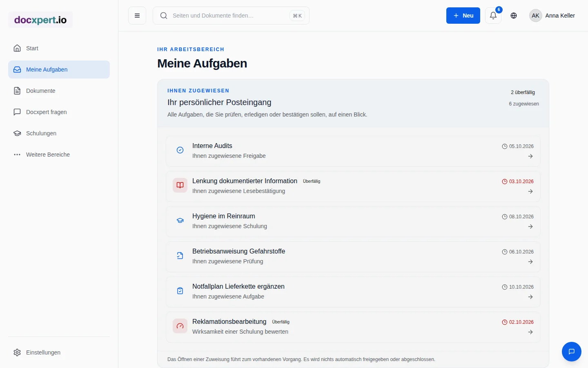The height and width of the screenshot is (368, 588).
Task: Click the clipboard icon of Notfallplan Lieferkette ergänzen
Action: (180, 291)
